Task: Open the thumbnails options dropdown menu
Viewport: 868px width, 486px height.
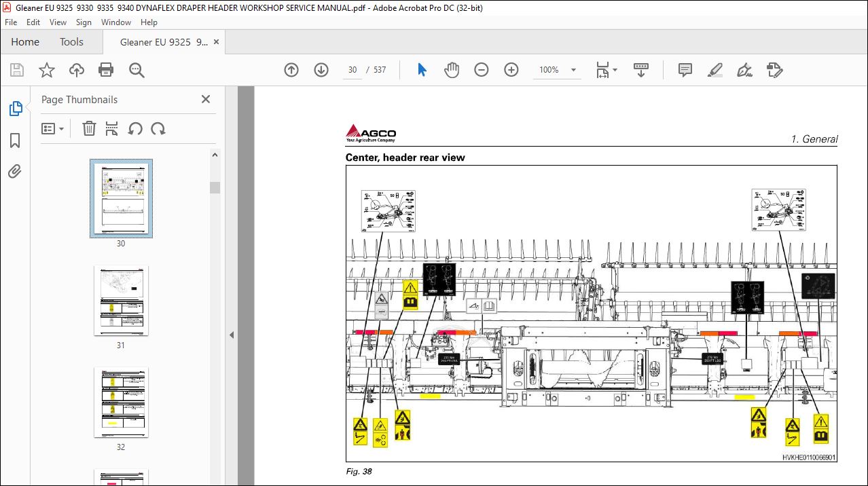Action: (x=52, y=128)
